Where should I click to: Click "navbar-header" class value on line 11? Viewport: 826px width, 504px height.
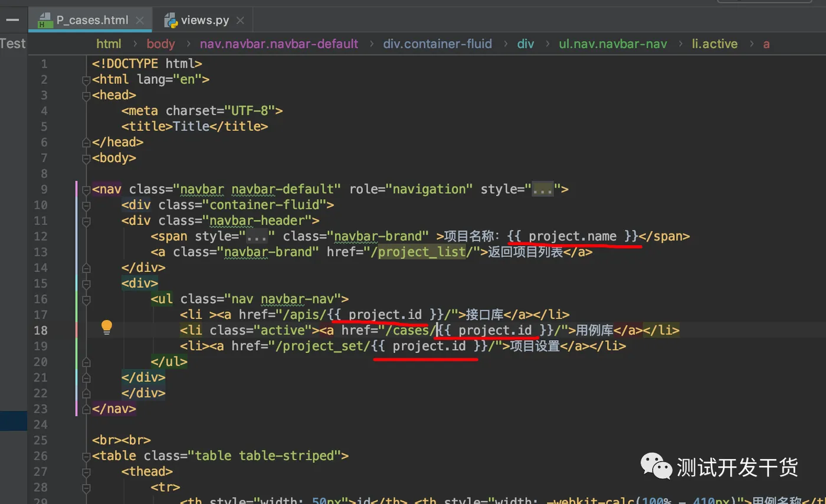tap(257, 221)
